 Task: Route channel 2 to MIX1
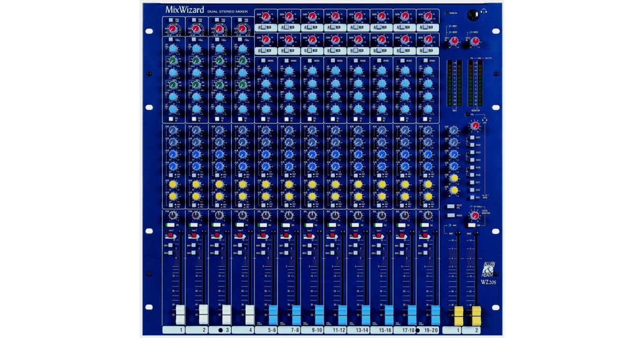194,245
